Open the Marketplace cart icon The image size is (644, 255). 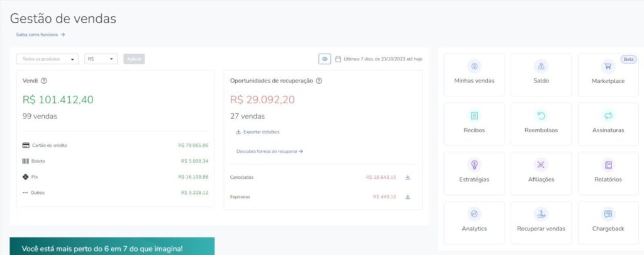pyautogui.click(x=608, y=66)
